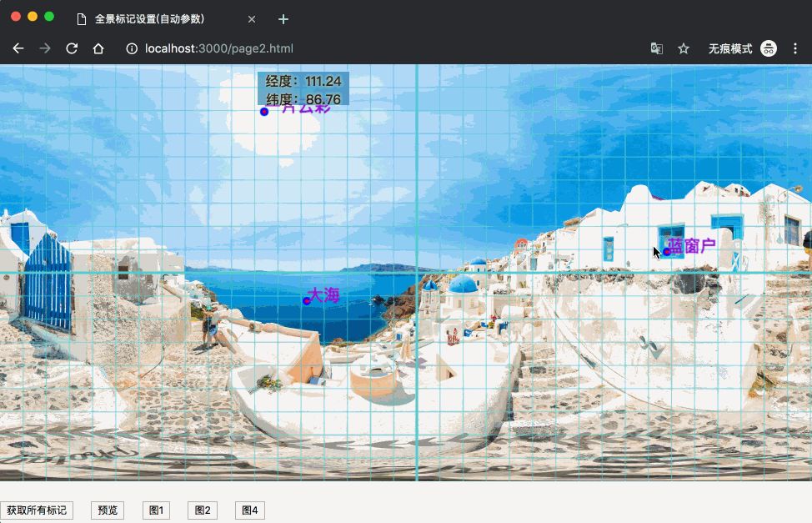Click the browser home icon

click(x=98, y=48)
